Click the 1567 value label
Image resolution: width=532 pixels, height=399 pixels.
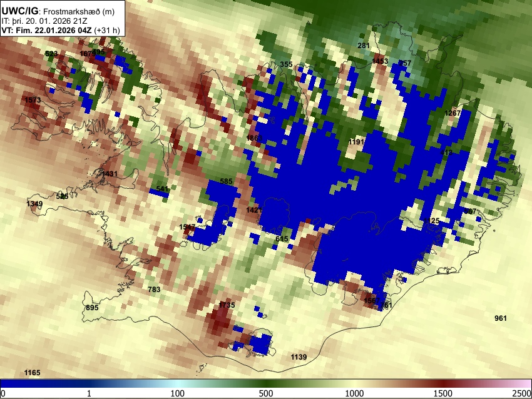click(372, 301)
